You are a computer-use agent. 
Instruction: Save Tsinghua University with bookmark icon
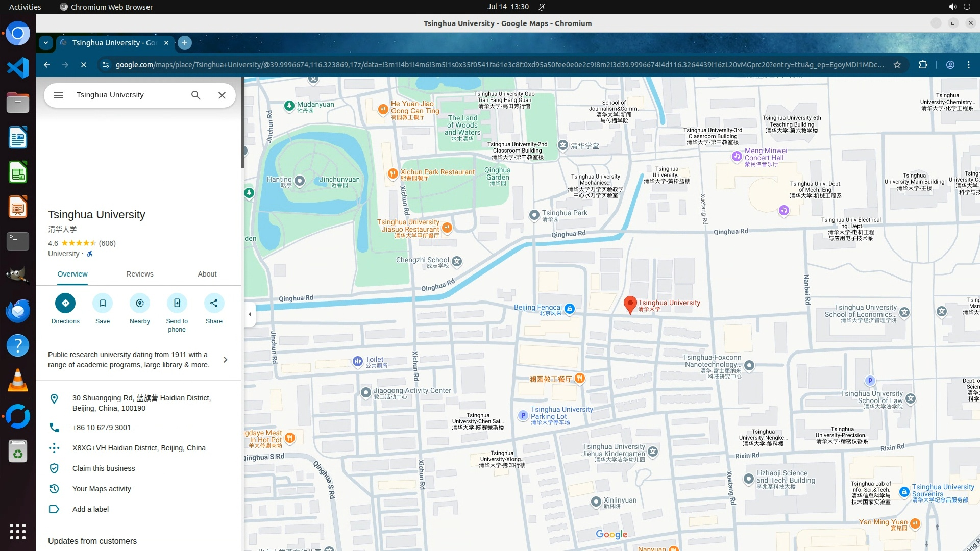(103, 303)
